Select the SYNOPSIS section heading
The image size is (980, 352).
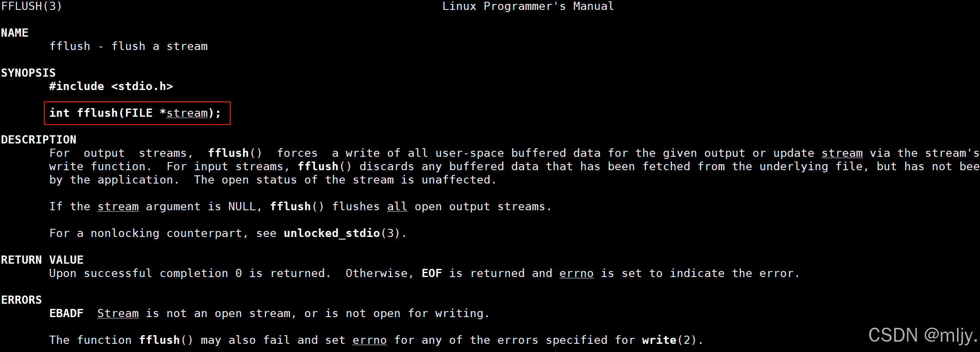[28, 73]
